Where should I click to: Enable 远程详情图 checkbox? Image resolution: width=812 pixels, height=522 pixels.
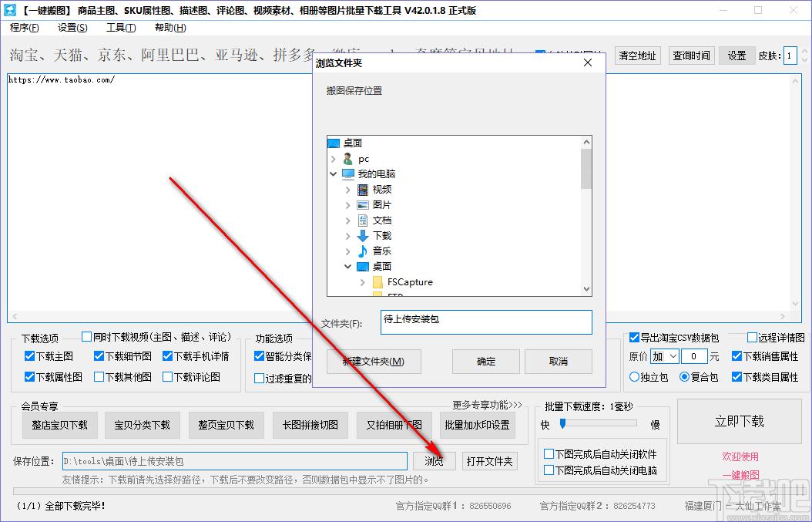(752, 338)
